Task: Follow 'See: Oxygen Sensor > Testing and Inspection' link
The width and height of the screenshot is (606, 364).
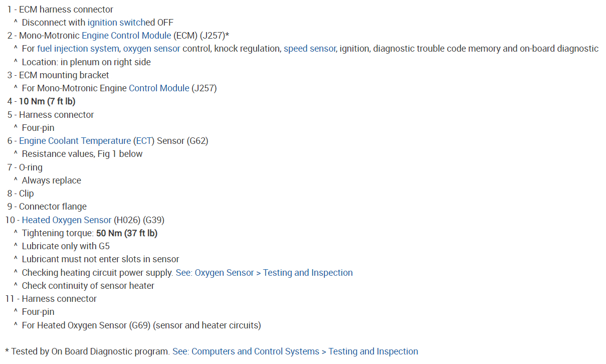Action: point(264,273)
